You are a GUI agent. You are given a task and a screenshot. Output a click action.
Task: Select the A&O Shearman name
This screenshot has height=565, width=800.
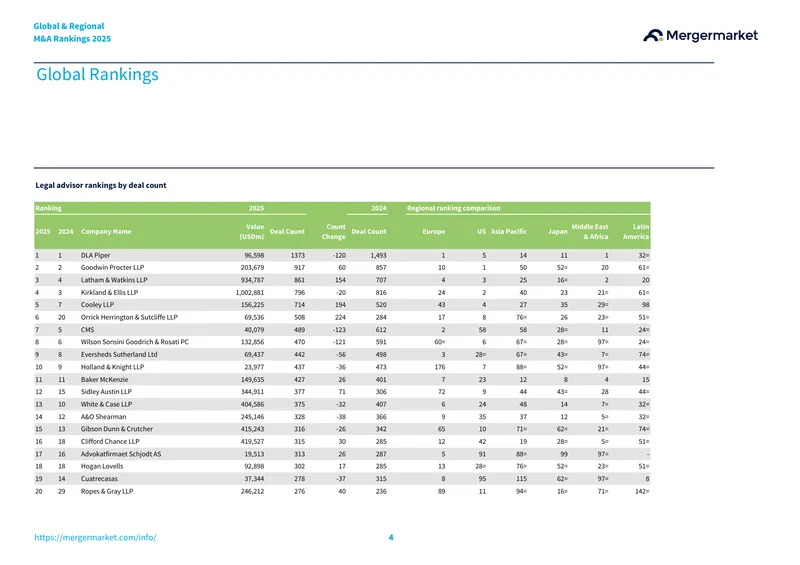(103, 416)
